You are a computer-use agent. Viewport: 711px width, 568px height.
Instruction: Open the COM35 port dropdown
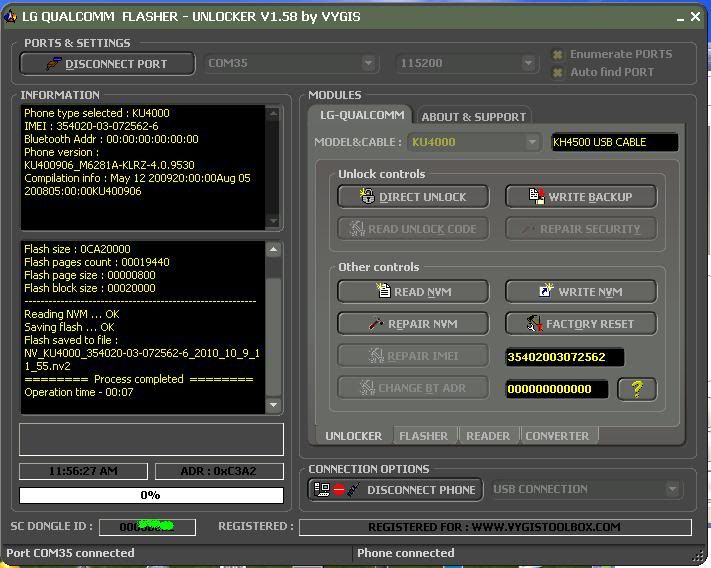tap(369, 63)
